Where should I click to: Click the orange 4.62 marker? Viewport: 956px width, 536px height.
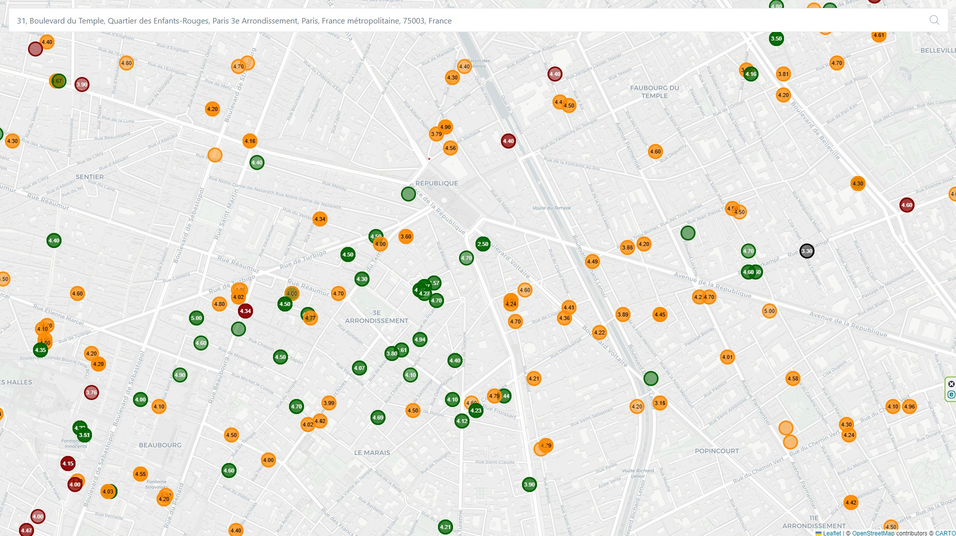pos(319,421)
